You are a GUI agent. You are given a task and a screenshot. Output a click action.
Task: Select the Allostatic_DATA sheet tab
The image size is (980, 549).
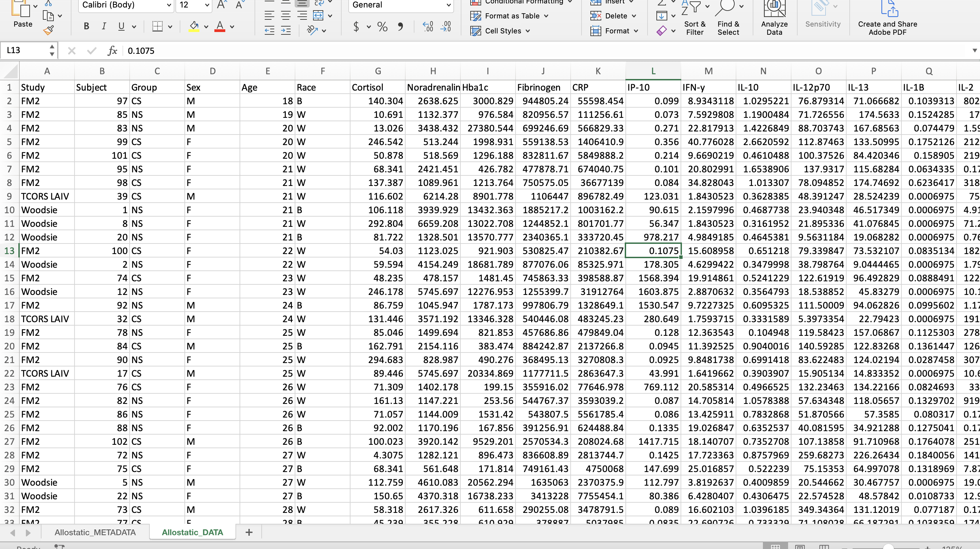click(x=192, y=532)
